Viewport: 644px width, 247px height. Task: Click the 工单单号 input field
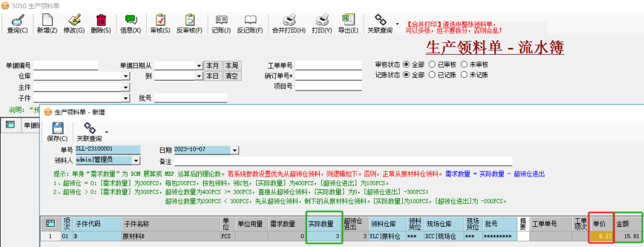329,65
